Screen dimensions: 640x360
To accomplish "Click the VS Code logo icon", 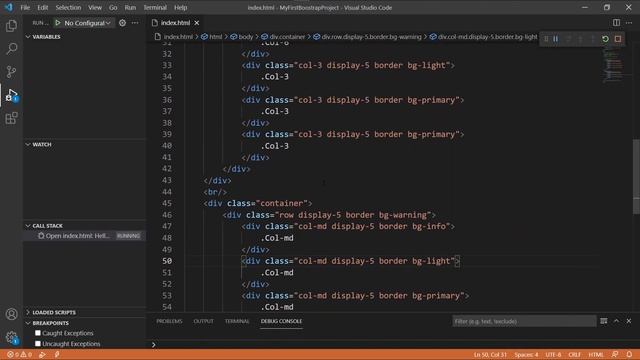I will (9, 7).
